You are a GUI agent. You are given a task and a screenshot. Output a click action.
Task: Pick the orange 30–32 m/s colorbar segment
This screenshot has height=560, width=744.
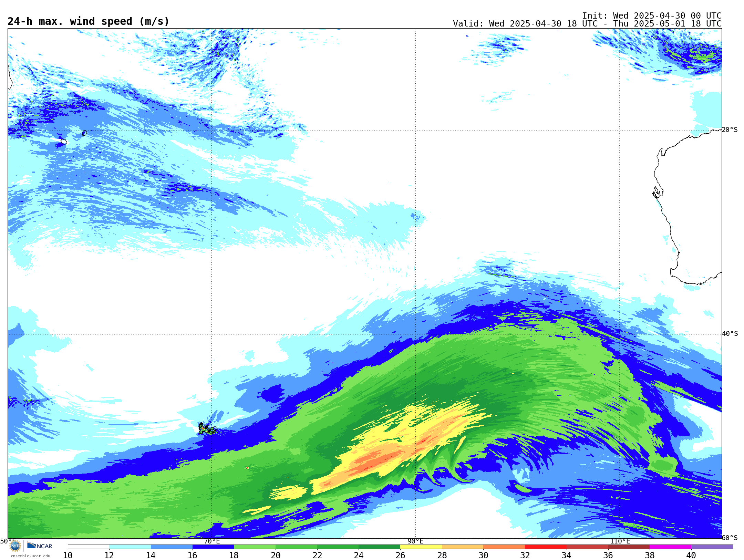coord(504,547)
